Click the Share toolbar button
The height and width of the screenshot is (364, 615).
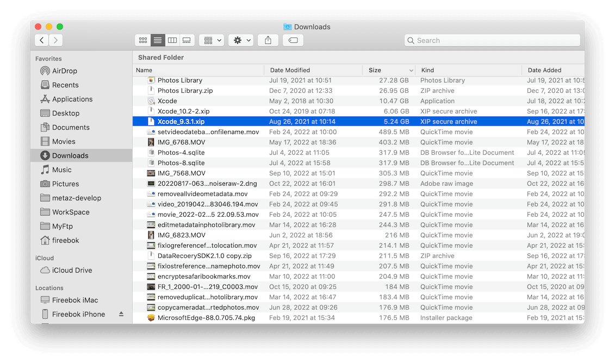pos(268,40)
